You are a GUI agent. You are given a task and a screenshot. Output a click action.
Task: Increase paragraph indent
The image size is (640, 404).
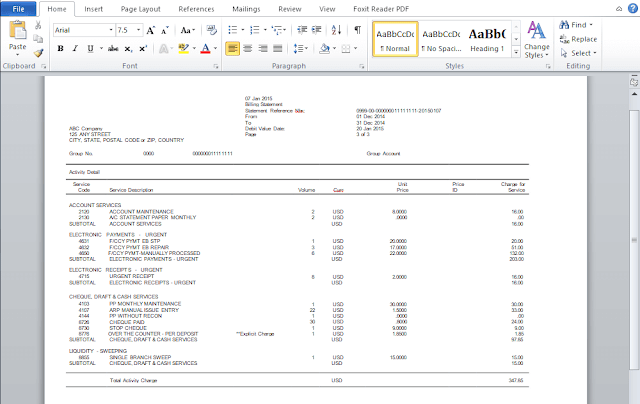pyautogui.click(x=316, y=30)
